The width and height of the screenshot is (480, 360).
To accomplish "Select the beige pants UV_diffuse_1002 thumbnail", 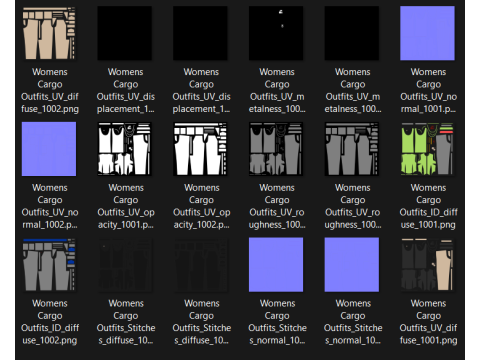I will [x=49, y=33].
